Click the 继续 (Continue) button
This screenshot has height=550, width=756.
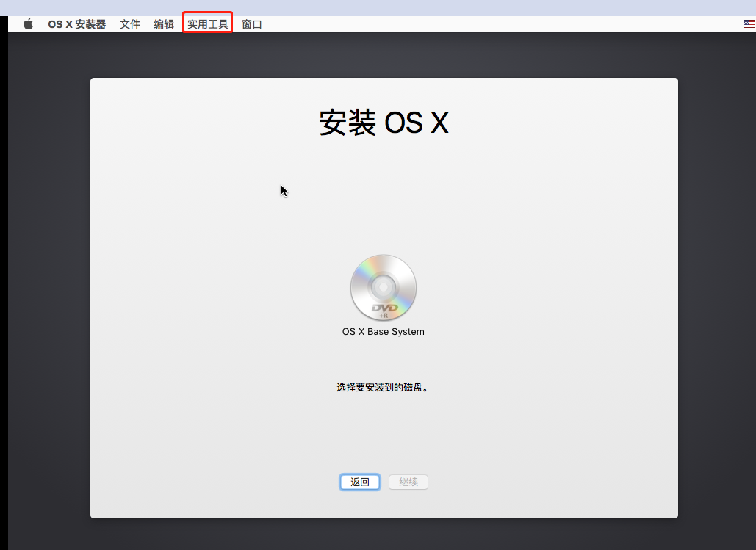pos(408,482)
